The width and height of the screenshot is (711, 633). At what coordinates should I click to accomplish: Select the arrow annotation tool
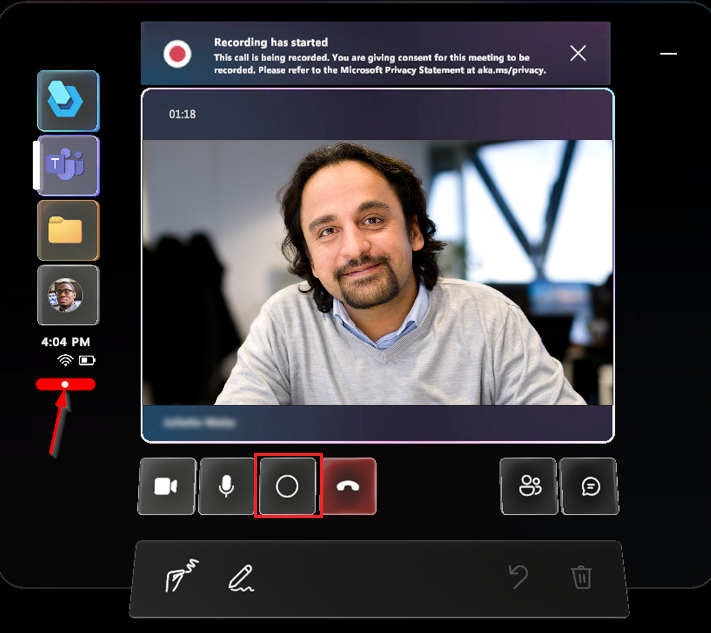point(181,576)
